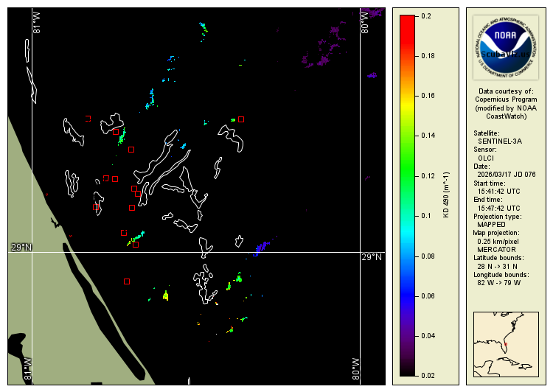Click the Copernicus Program credit text
The image size is (553, 392).
tap(506, 99)
